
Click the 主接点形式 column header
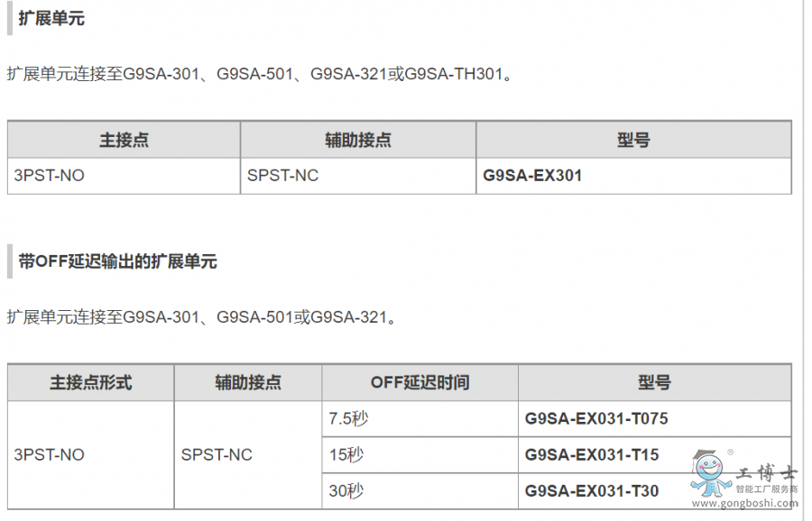(x=90, y=382)
